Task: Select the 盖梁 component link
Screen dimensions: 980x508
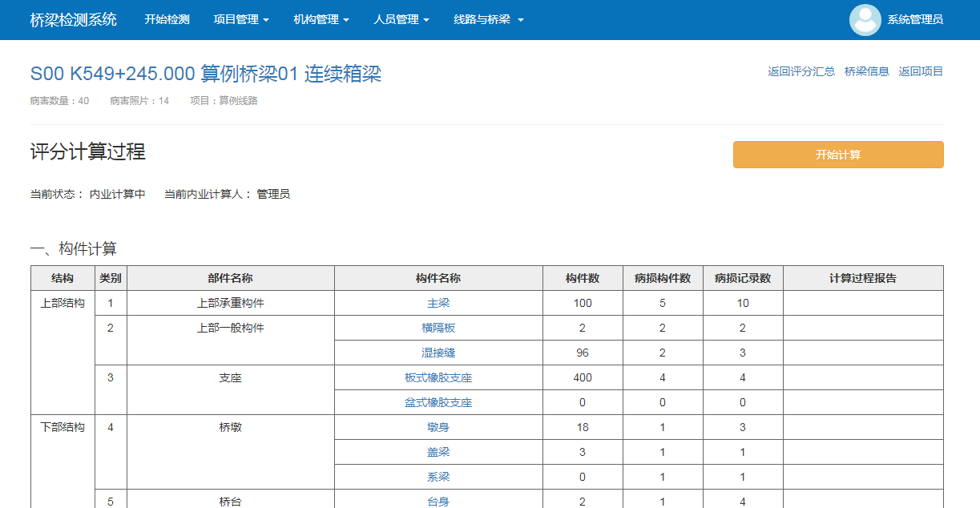Action: (x=438, y=452)
